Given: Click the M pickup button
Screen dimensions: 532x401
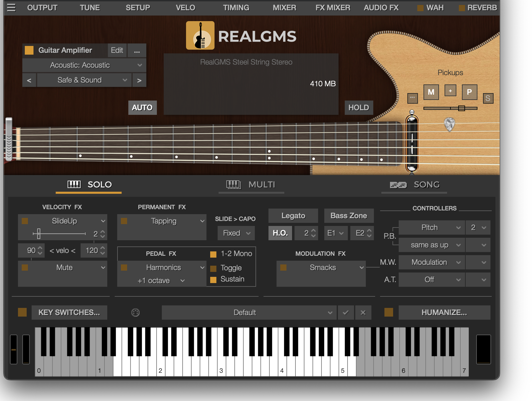Looking at the screenshot, I should point(431,92).
